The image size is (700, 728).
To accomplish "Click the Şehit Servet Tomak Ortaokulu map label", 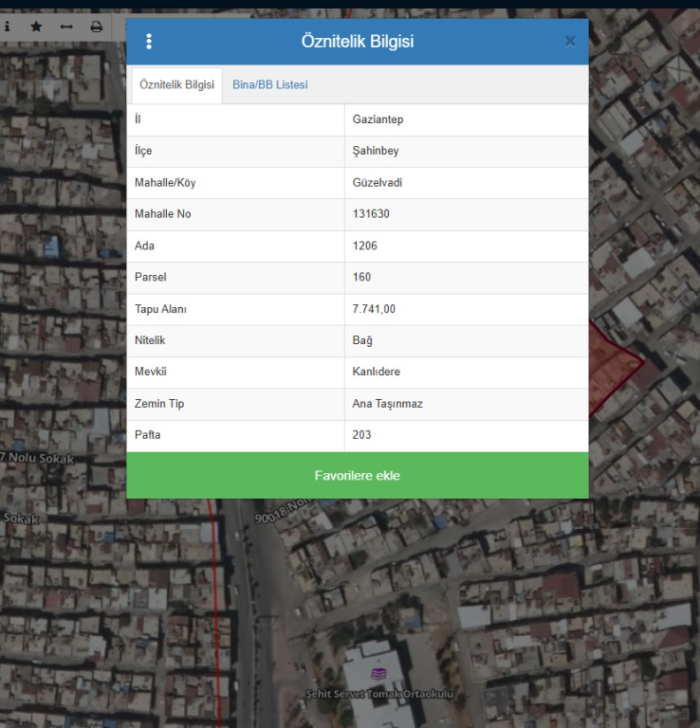I will (x=378, y=695).
